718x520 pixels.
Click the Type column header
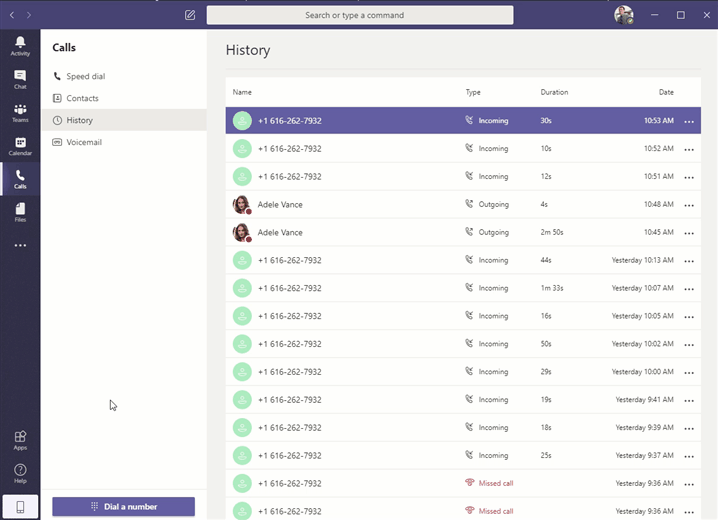[x=473, y=92]
